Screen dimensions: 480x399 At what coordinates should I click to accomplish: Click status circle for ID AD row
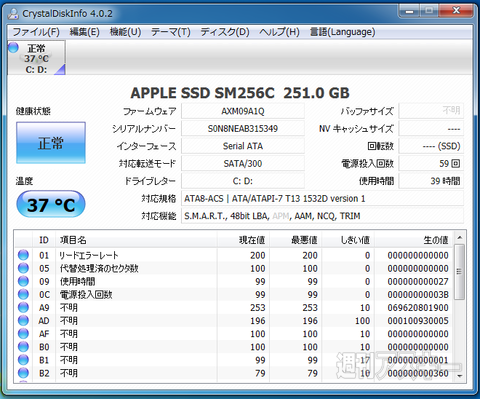click(x=23, y=320)
